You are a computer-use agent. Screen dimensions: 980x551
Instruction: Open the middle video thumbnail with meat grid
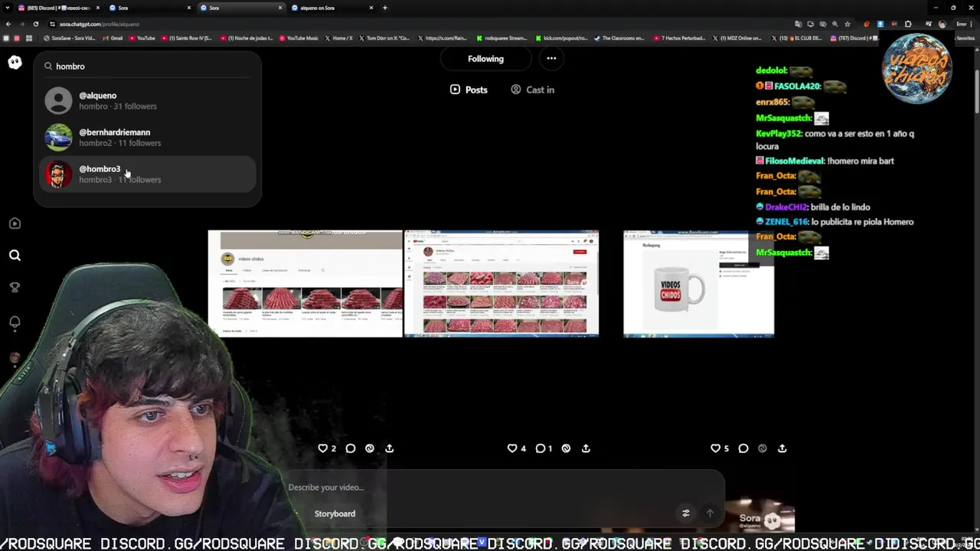(501, 283)
